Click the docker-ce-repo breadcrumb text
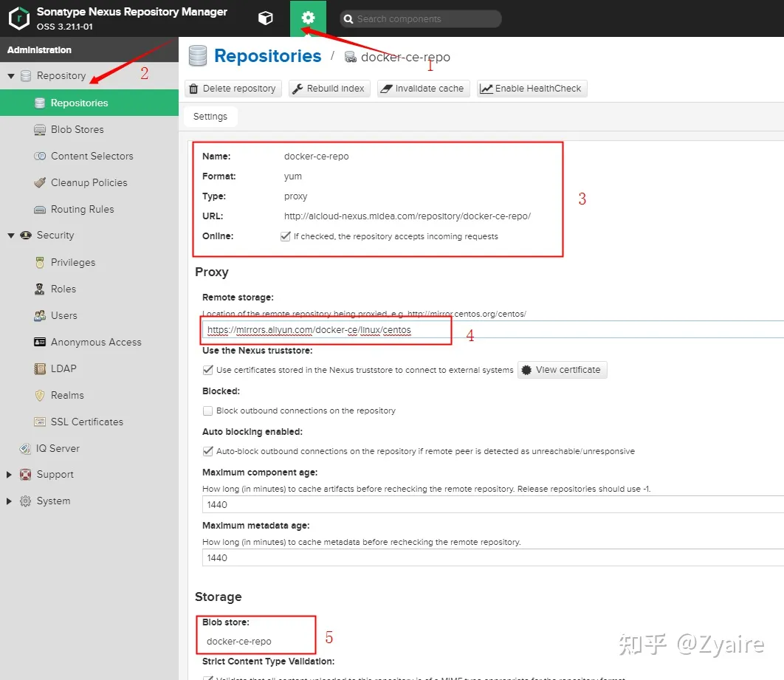This screenshot has width=784, height=680. [405, 57]
